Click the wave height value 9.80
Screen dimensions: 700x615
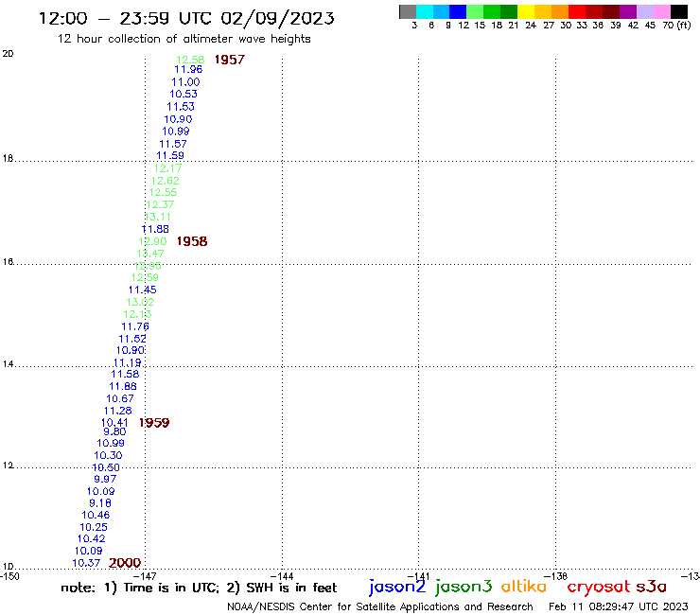114,431
